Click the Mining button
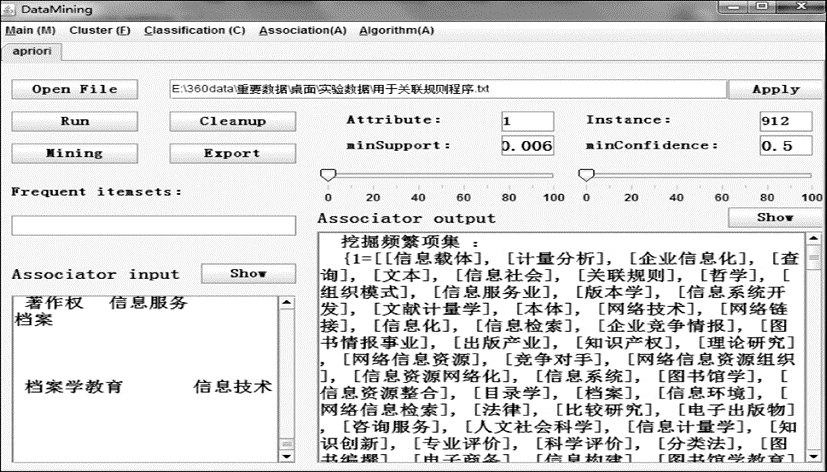The width and height of the screenshot is (827, 472). coord(75,153)
